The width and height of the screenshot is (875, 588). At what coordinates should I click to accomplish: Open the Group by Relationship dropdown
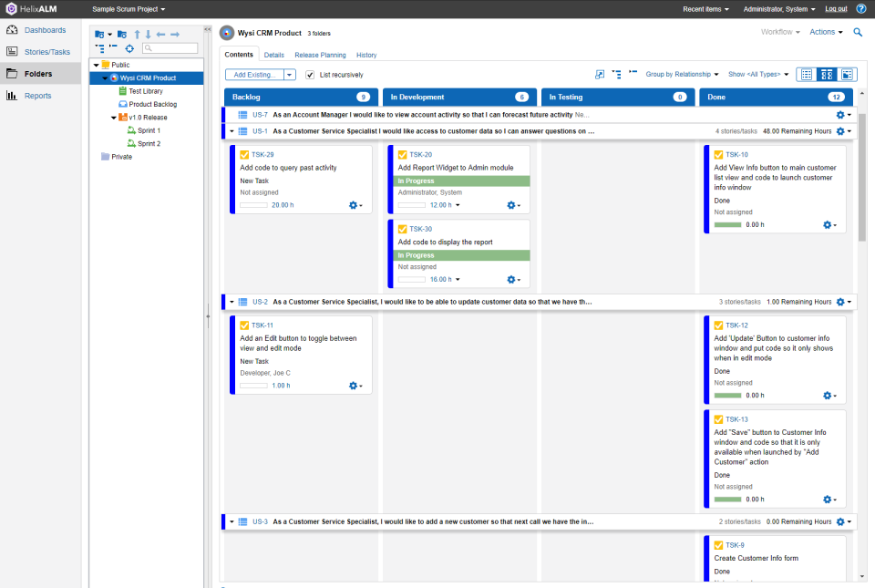(x=682, y=74)
